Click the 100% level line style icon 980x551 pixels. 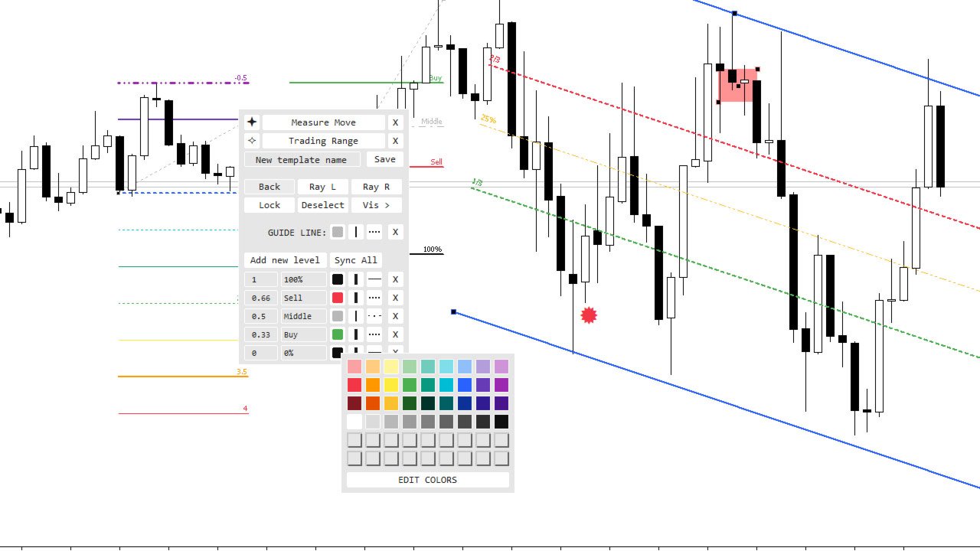coord(374,279)
